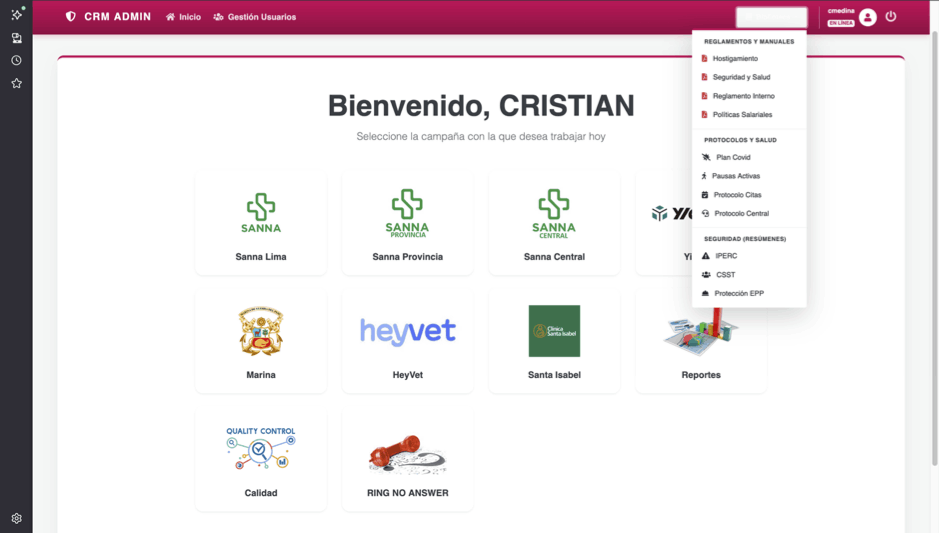Toggle the documents dropdown button in header
This screenshot has height=533, width=939.
coord(771,17)
